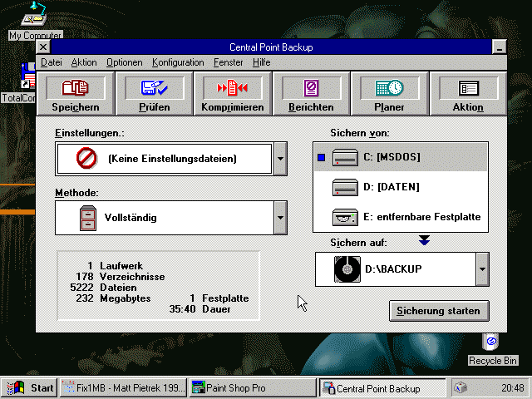Click the 20:48 clock in taskbar
532x399 pixels.
pos(512,388)
